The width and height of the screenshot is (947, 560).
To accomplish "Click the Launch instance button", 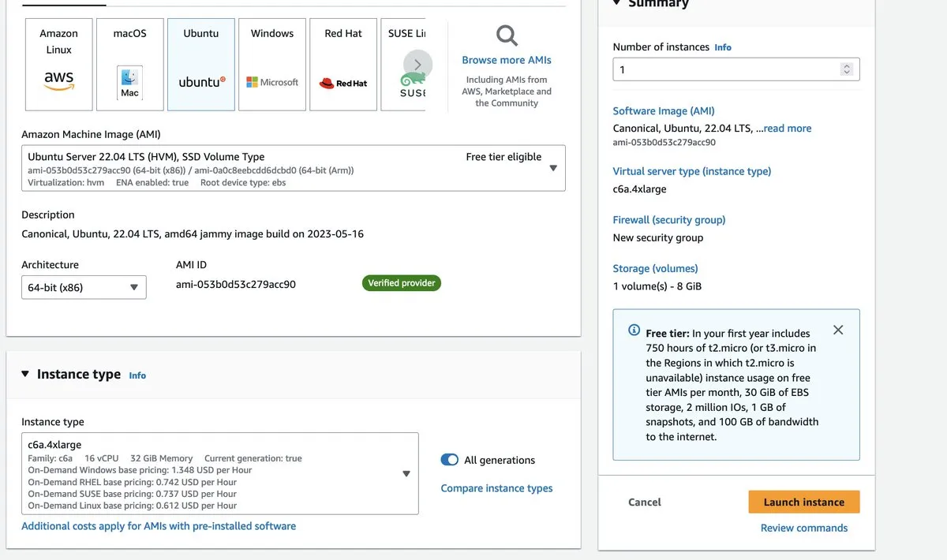I will (804, 502).
